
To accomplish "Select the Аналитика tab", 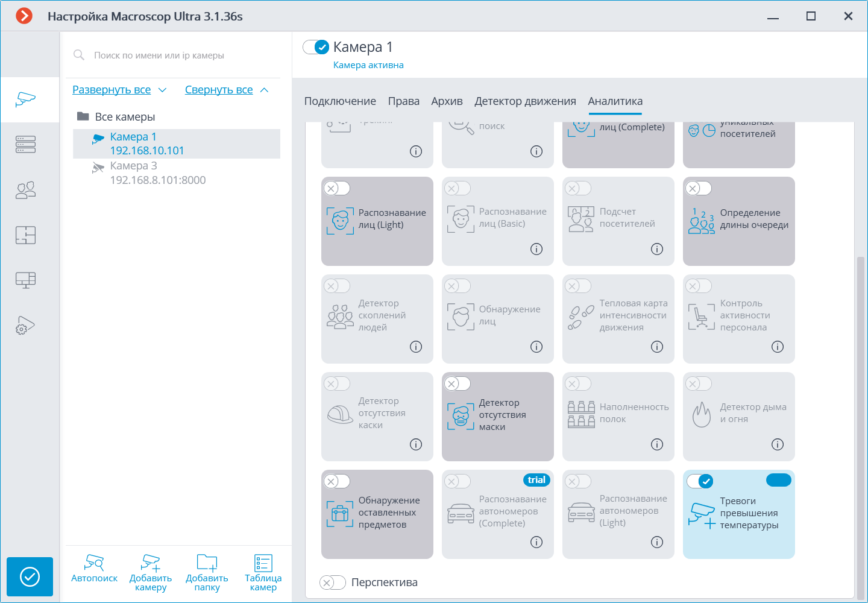I will click(x=615, y=101).
